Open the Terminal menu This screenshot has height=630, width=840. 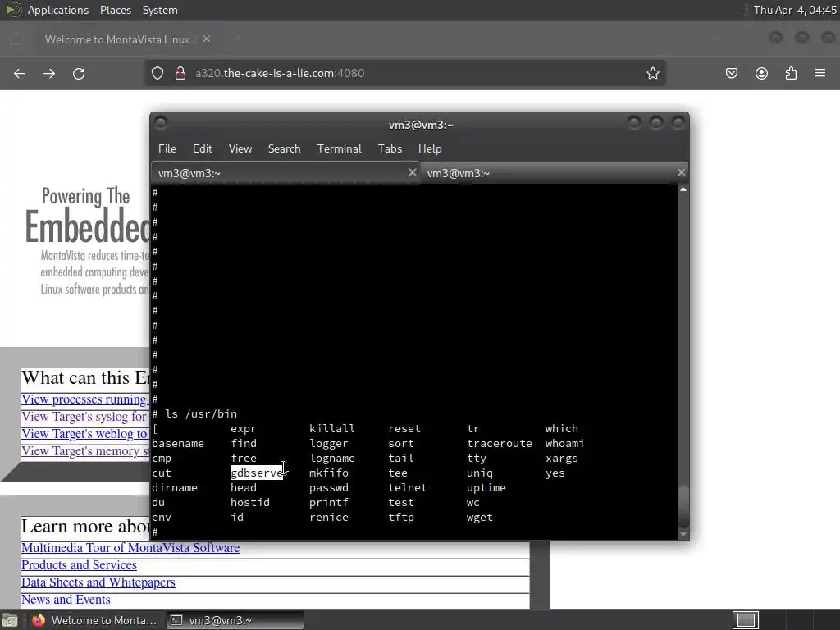pyautogui.click(x=339, y=149)
